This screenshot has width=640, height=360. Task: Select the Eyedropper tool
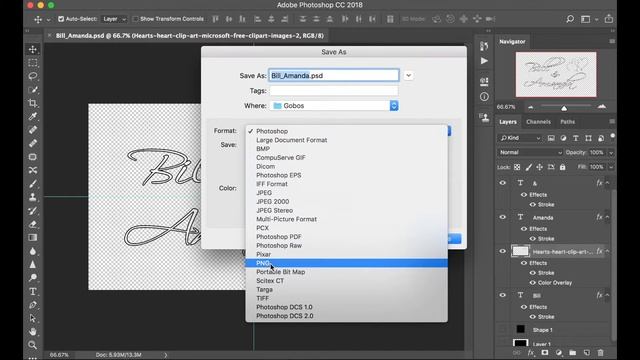click(33, 117)
